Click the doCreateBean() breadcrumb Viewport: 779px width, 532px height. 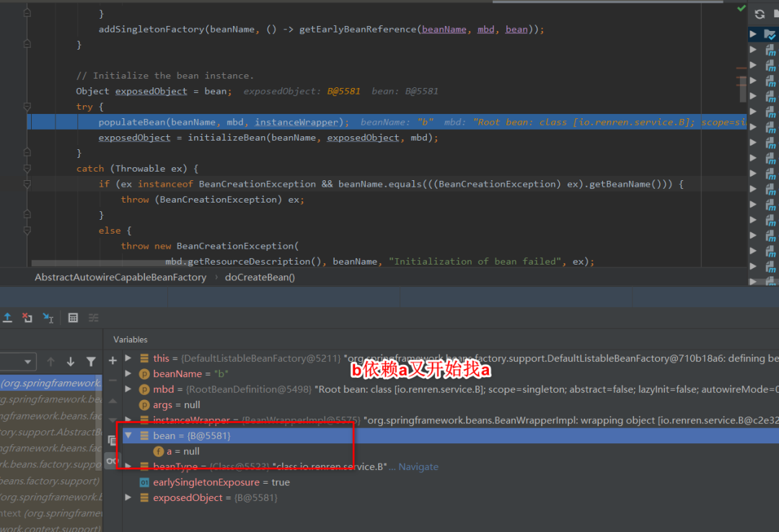point(260,278)
